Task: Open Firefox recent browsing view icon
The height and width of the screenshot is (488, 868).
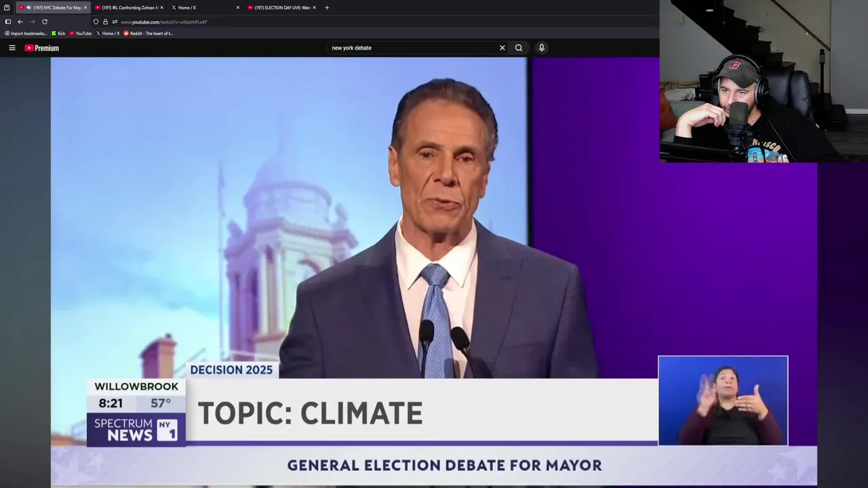Action: [x=7, y=7]
